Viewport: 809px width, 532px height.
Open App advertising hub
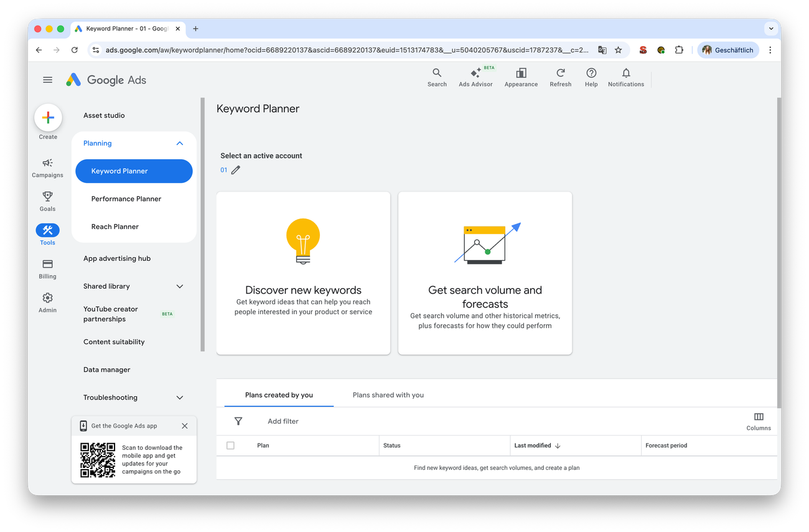(117, 259)
